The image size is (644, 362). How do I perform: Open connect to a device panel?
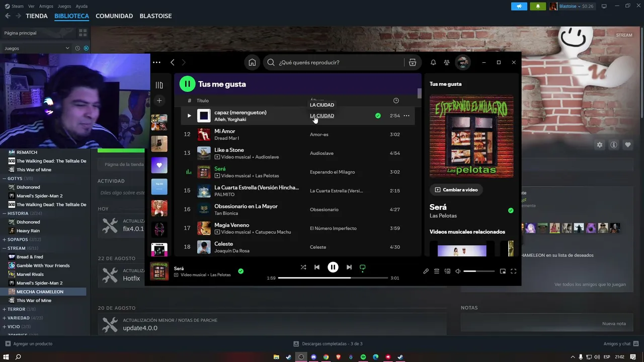point(447,271)
